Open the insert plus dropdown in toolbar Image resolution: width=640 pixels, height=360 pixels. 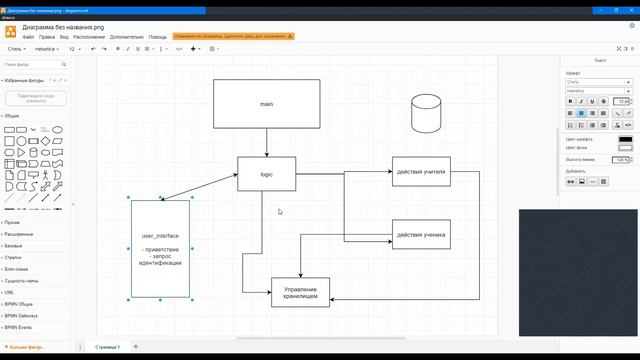click(x=196, y=49)
